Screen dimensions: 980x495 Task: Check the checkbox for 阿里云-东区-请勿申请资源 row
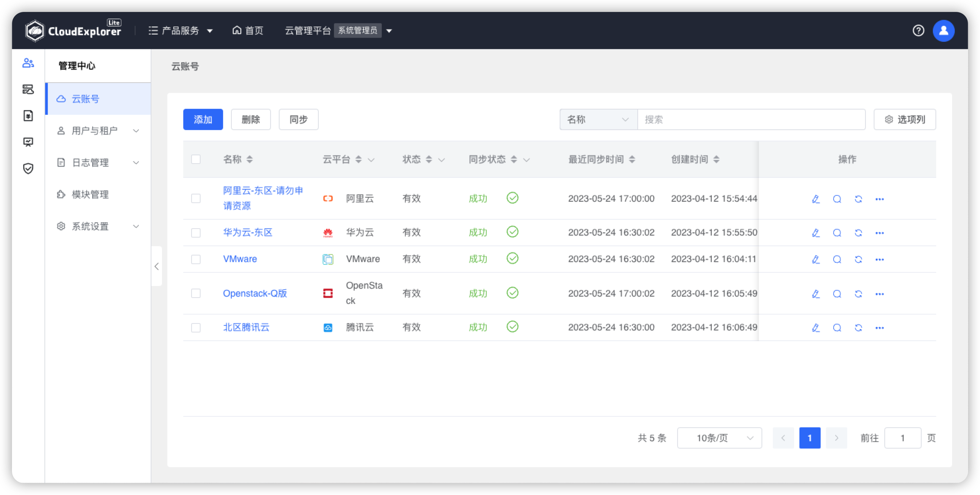point(196,198)
